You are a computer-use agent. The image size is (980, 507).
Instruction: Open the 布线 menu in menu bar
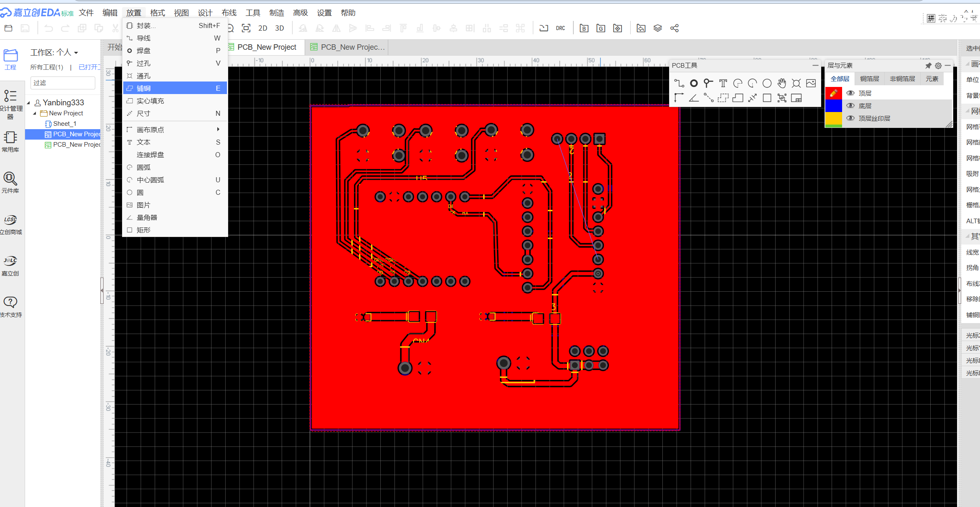229,13
